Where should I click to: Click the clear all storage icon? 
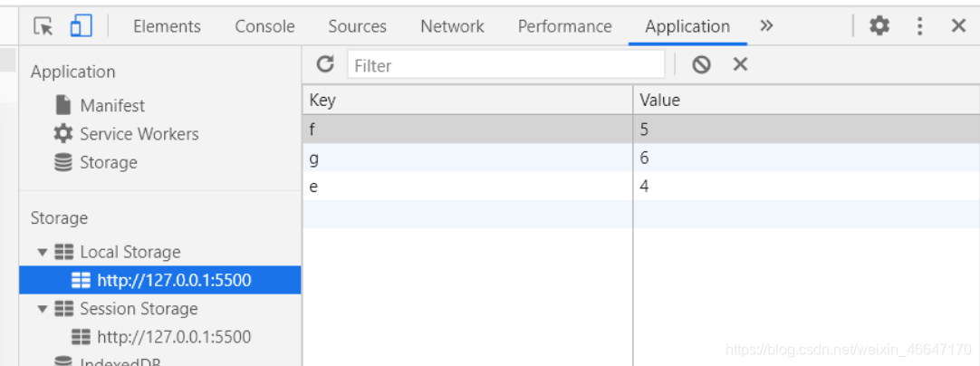701,64
